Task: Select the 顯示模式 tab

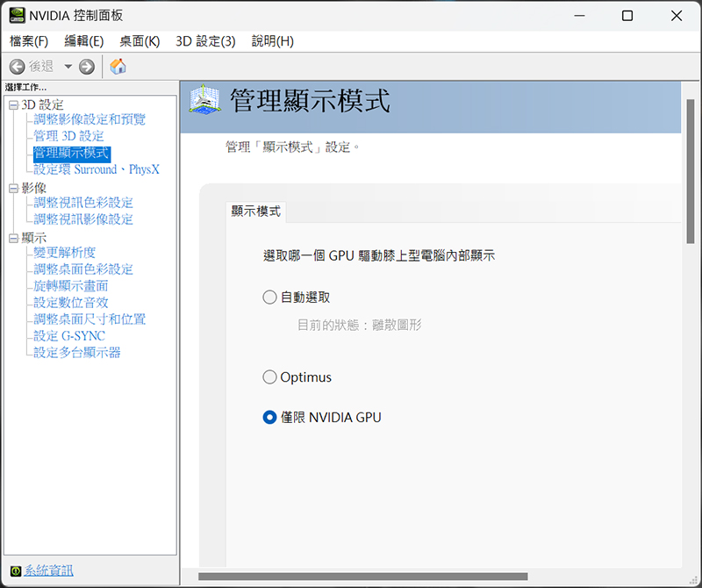Action: [x=255, y=212]
